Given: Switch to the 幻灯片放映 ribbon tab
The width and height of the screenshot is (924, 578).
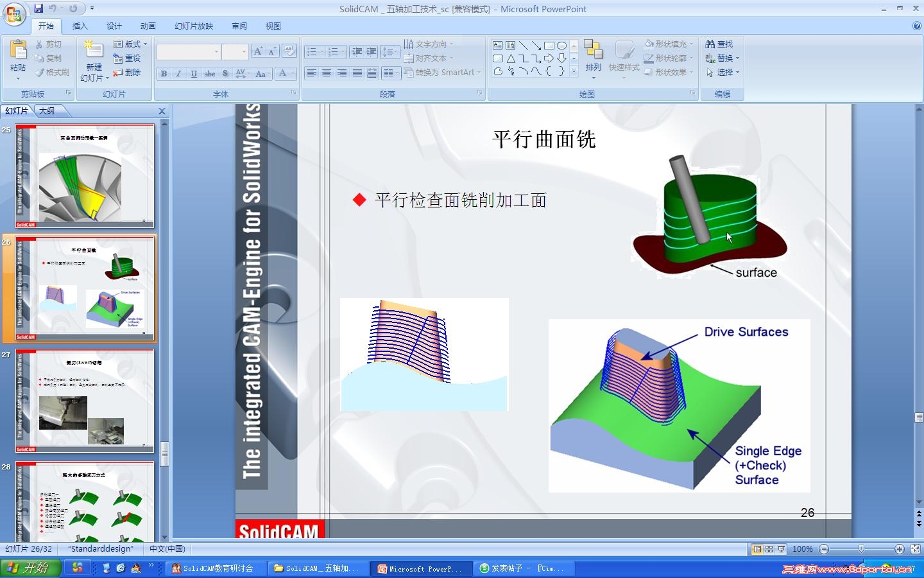Looking at the screenshot, I should point(194,26).
